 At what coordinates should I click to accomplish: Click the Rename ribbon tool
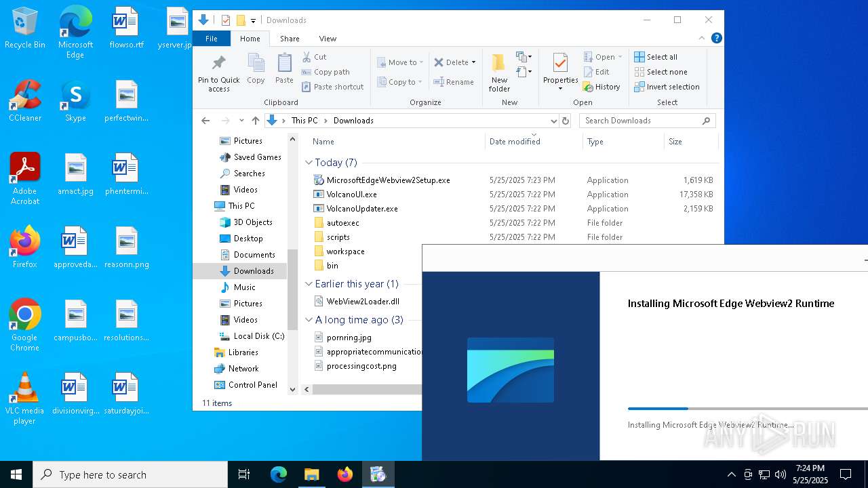point(454,82)
